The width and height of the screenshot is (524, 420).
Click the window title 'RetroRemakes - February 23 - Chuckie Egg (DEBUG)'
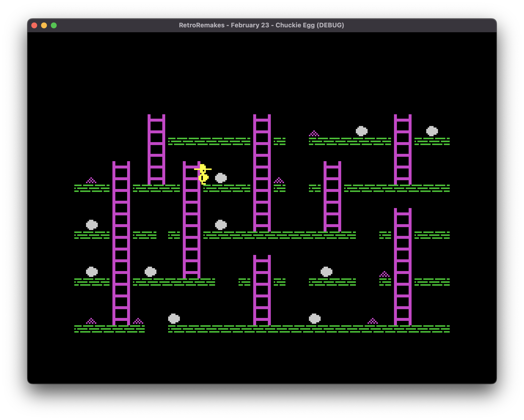click(262, 25)
